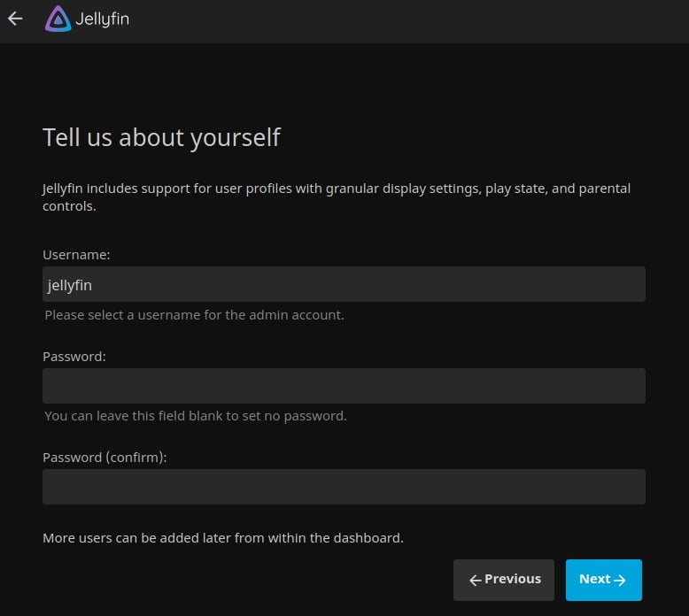This screenshot has width=689, height=616.
Task: Click the 'Tell us about yourself' heading
Action: click(161, 138)
